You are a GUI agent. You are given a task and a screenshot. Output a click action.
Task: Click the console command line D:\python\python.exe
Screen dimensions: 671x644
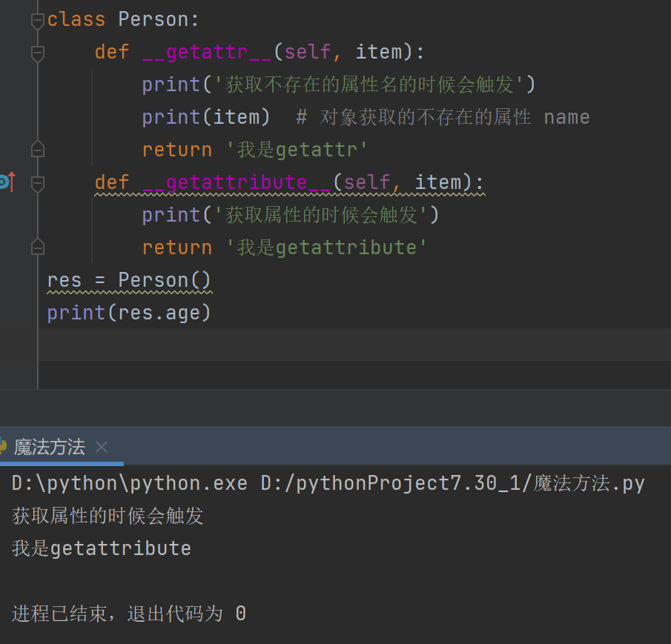coord(328,484)
